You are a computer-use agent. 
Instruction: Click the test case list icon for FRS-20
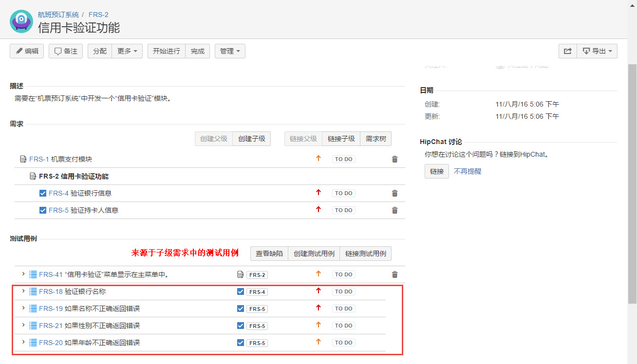click(33, 343)
